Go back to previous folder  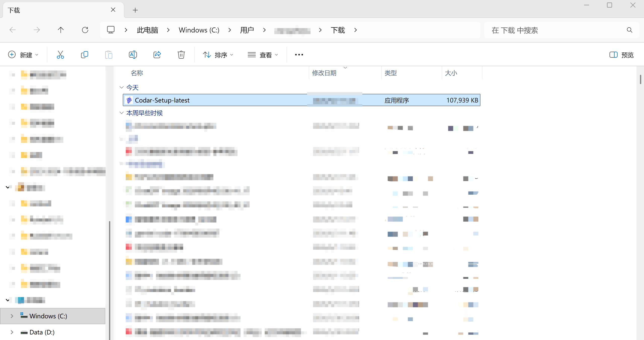(13, 30)
